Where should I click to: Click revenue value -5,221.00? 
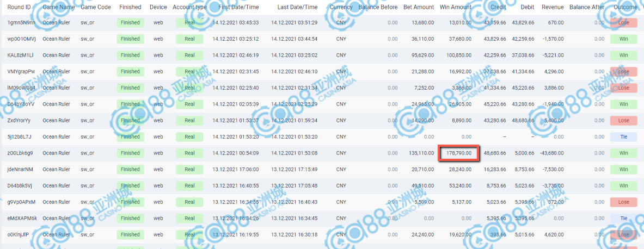553,55
